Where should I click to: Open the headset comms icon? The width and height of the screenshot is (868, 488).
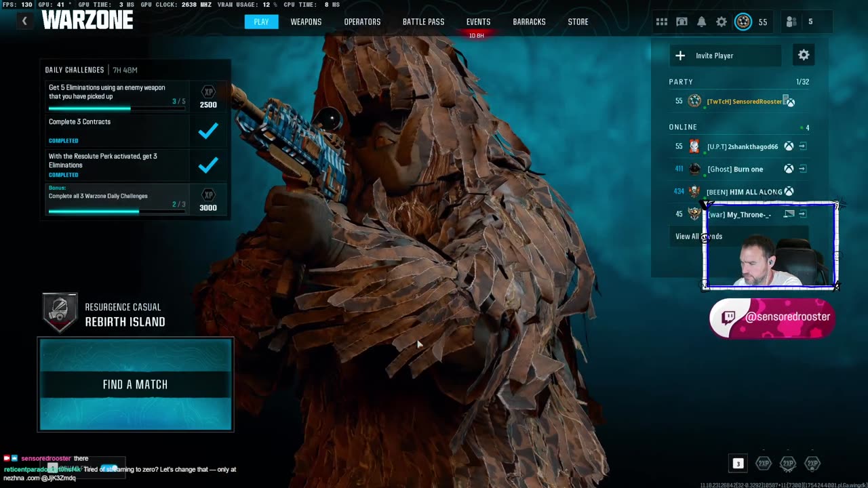(x=682, y=22)
